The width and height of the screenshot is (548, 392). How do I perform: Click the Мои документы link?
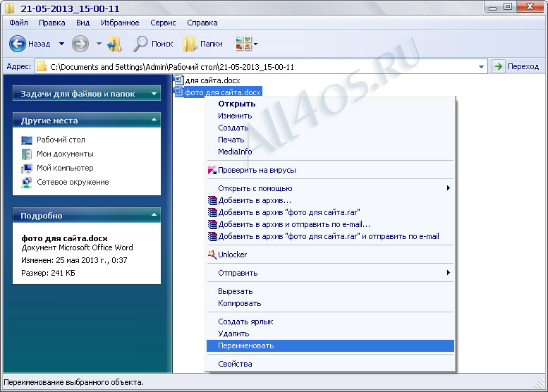tap(65, 154)
